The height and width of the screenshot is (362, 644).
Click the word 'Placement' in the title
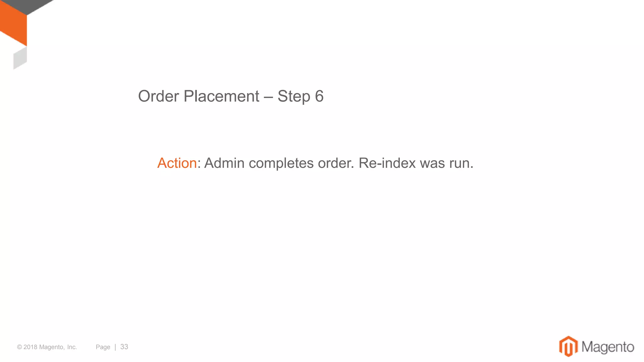(221, 96)
